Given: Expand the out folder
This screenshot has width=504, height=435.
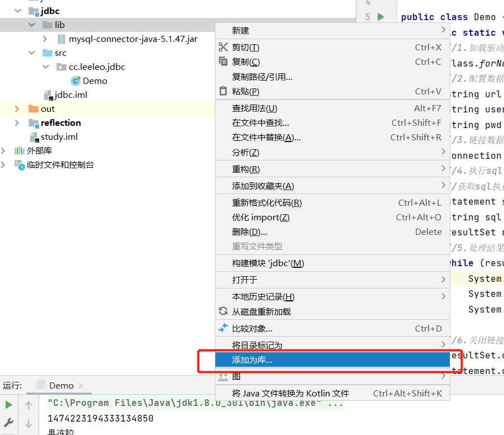Looking at the screenshot, I should pyautogui.click(x=17, y=109).
